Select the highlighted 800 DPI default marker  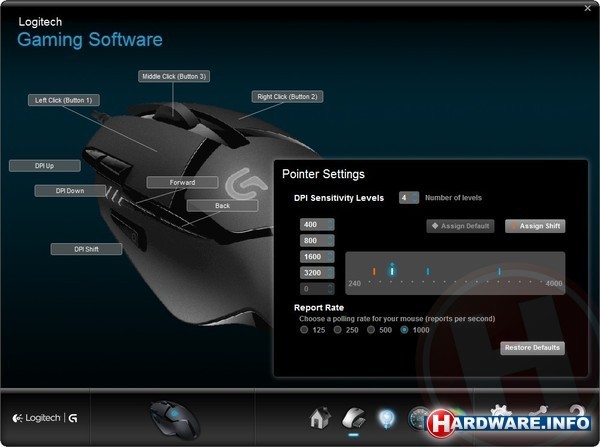pyautogui.click(x=391, y=270)
